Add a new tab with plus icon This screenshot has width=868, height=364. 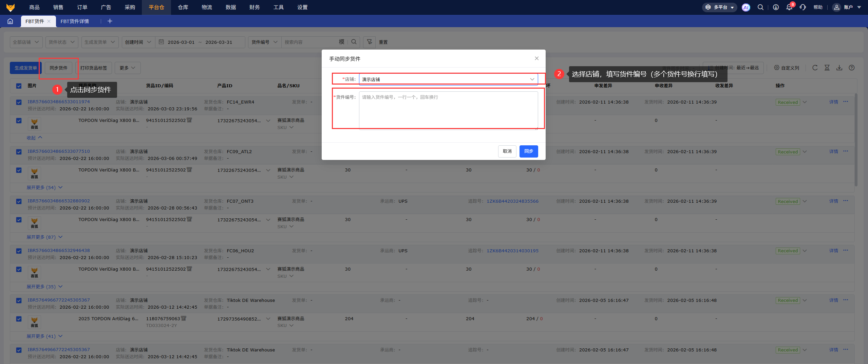click(x=110, y=21)
